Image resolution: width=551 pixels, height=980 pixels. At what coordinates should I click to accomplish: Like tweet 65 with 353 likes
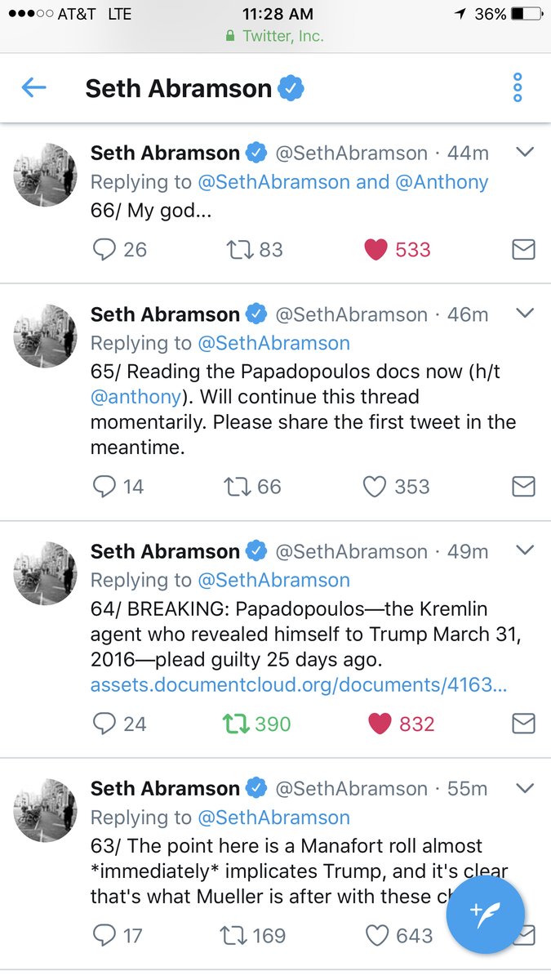tap(374, 487)
